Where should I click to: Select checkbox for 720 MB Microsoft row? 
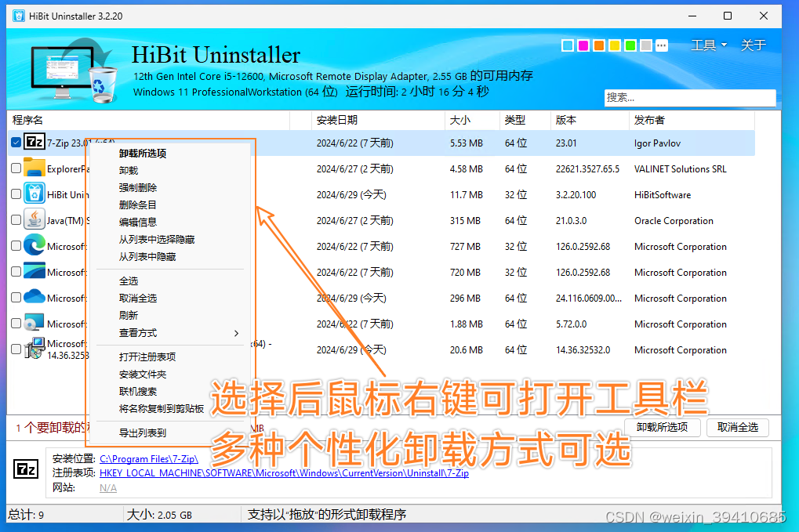coord(16,271)
